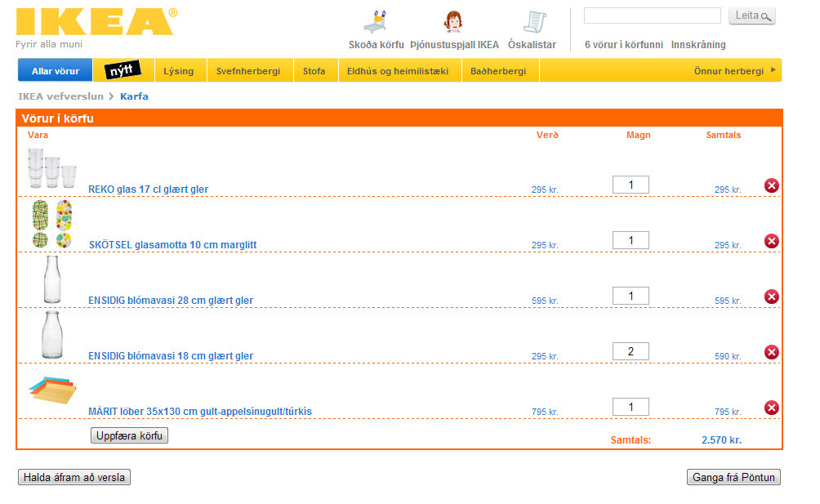Remove MÄRIT löber from cart
Viewport: 820px width, 504px height.
point(771,408)
